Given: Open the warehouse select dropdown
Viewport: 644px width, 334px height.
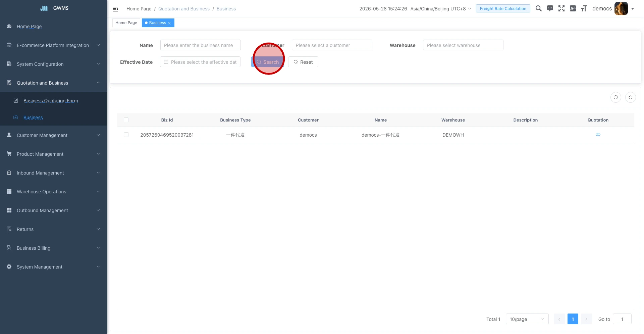Looking at the screenshot, I should 463,45.
